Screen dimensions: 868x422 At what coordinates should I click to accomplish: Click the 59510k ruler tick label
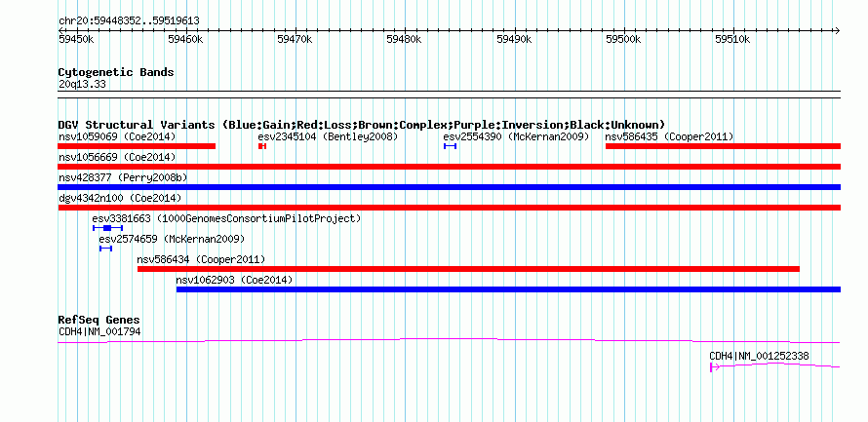[x=733, y=39]
